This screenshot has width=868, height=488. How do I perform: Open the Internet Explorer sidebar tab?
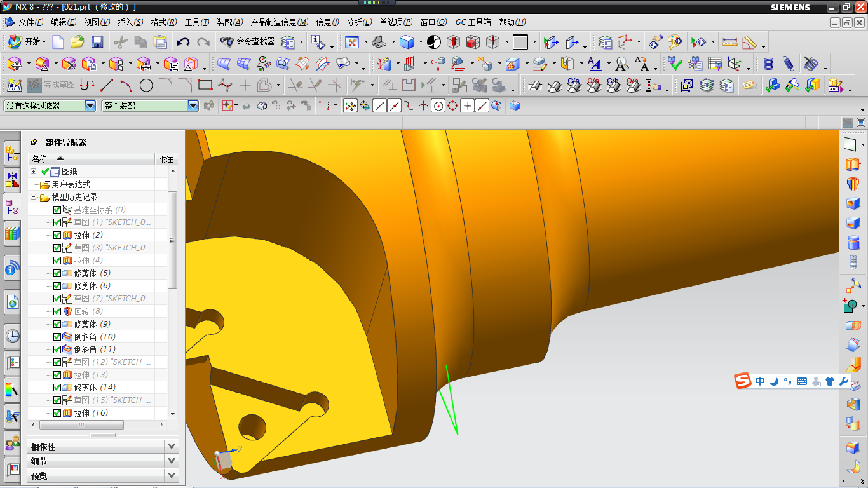12,303
